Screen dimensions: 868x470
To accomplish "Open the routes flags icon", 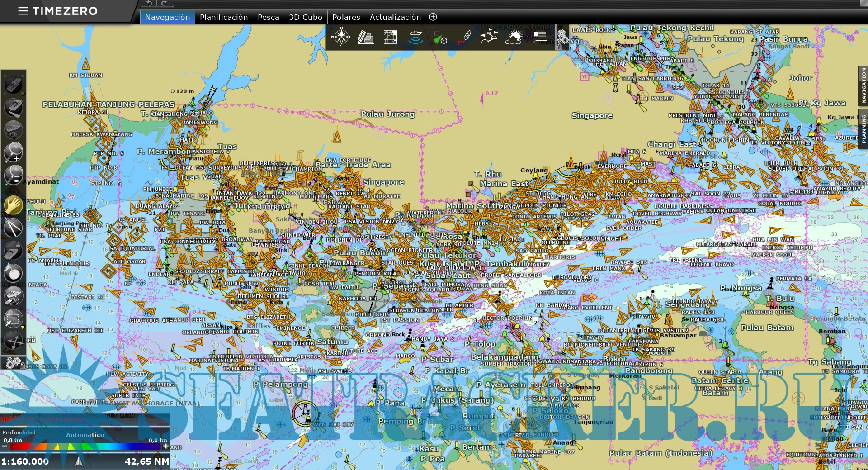I will 489,37.
